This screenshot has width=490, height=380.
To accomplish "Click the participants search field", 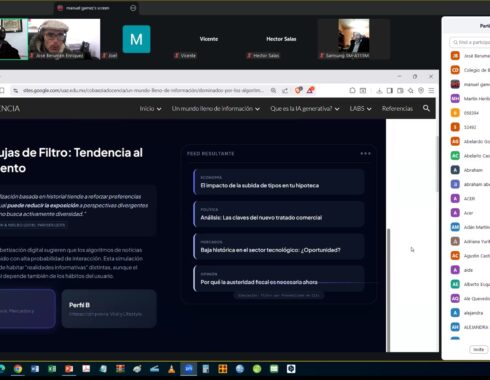I will (470, 42).
